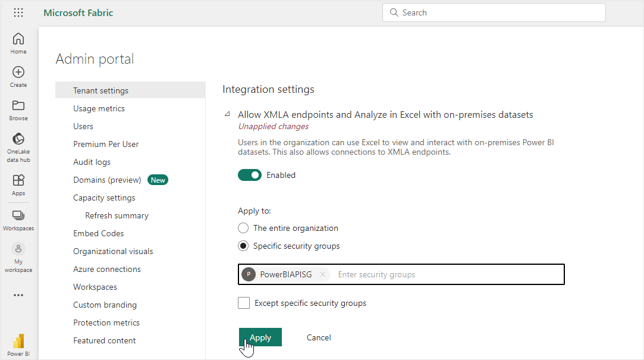This screenshot has height=360, width=644.
Task: Select The entire organization radio button
Action: pos(243,228)
